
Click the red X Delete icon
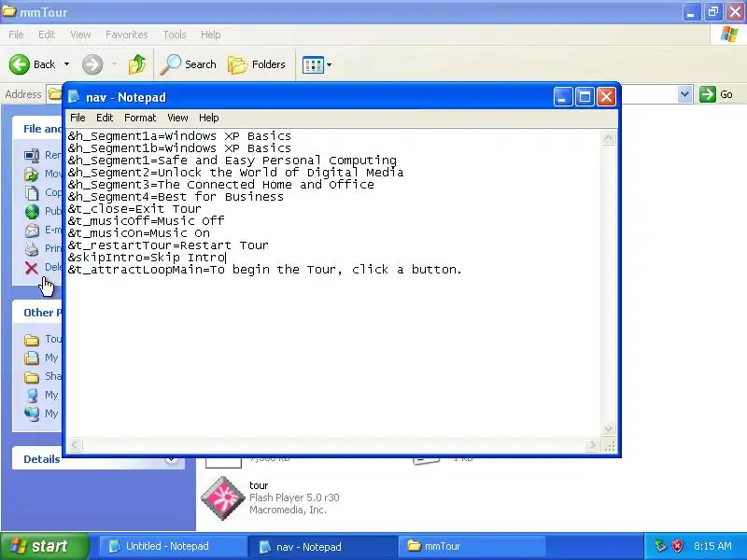[32, 268]
